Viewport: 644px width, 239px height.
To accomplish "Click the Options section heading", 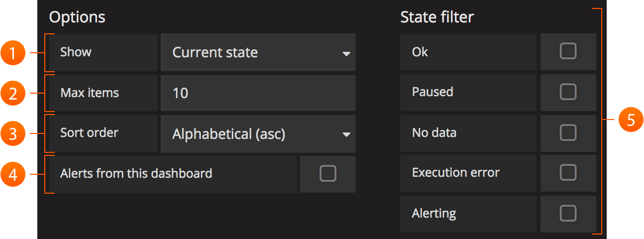I will tap(77, 17).
